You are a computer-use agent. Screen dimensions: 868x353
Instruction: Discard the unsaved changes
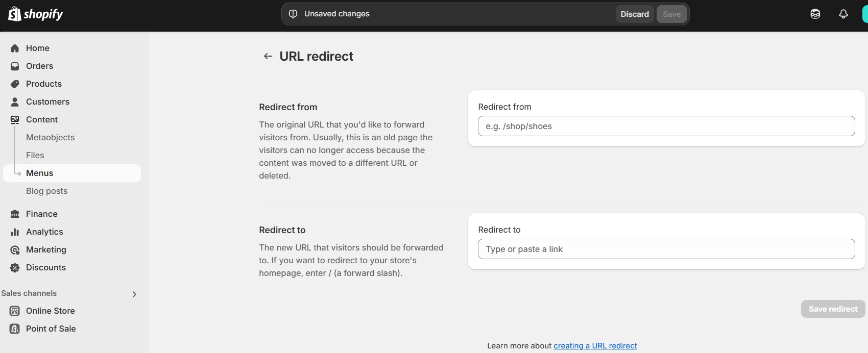[x=634, y=14]
